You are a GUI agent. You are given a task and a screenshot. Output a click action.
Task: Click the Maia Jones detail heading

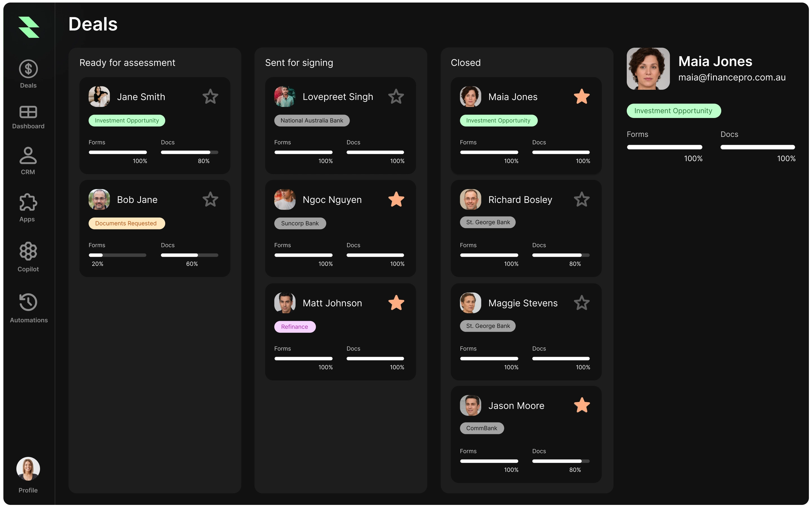[x=715, y=62]
